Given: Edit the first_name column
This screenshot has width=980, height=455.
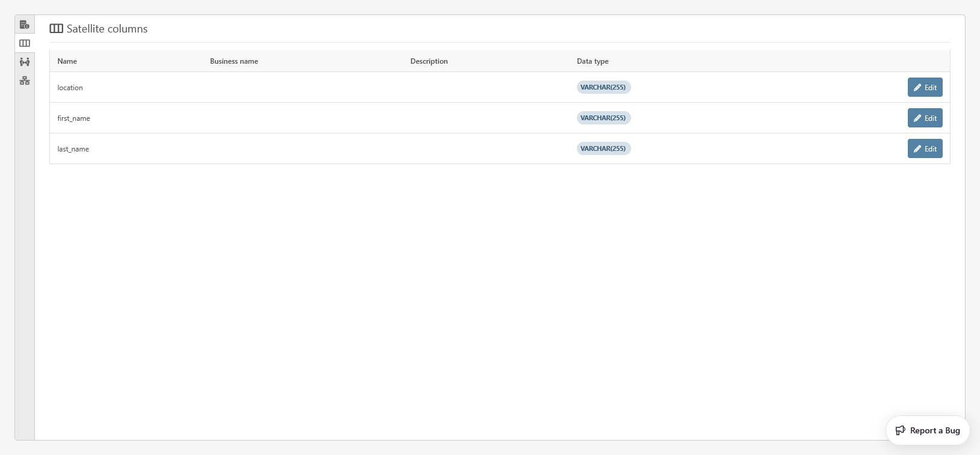Looking at the screenshot, I should coord(925,118).
